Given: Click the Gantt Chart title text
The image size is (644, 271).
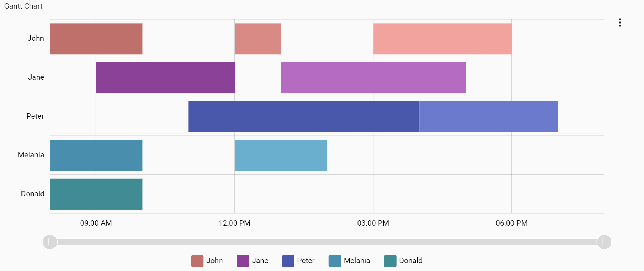Looking at the screenshot, I should point(23,6).
